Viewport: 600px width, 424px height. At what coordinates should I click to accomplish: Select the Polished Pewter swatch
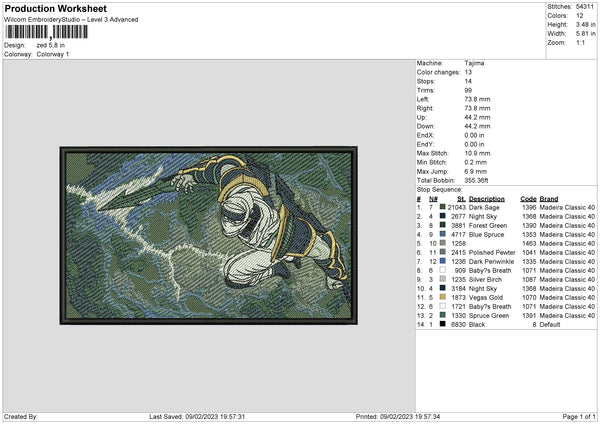[x=442, y=251]
